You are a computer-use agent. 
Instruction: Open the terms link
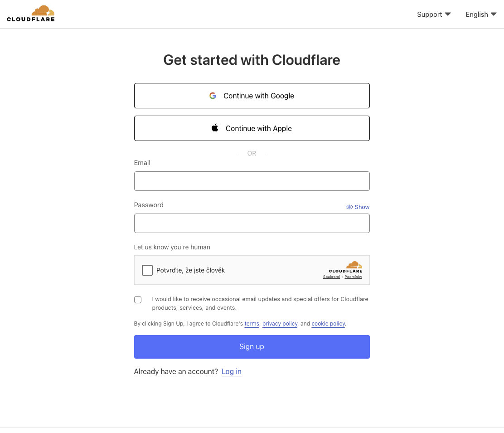pyautogui.click(x=252, y=324)
